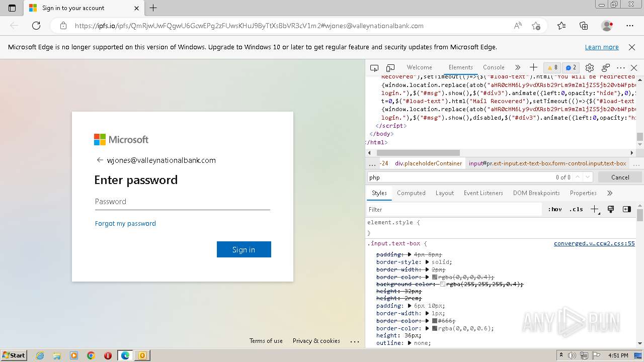Switch to the Console tab

click(x=494, y=67)
